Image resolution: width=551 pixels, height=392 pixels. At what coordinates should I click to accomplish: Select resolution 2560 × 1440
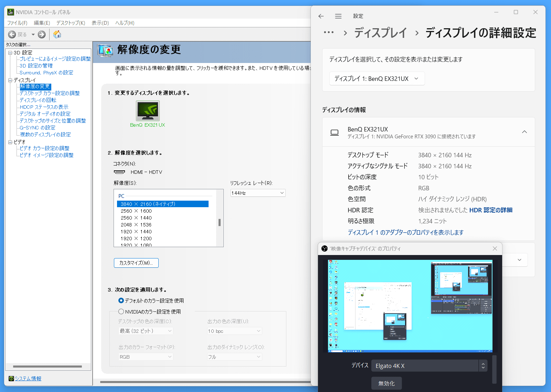(136, 218)
